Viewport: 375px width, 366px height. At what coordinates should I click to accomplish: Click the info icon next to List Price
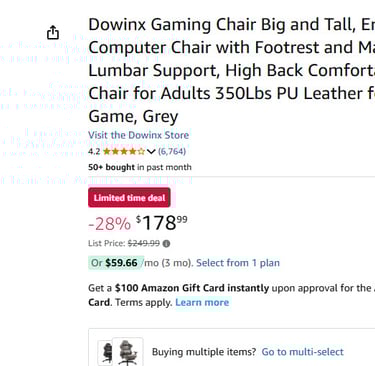point(166,244)
